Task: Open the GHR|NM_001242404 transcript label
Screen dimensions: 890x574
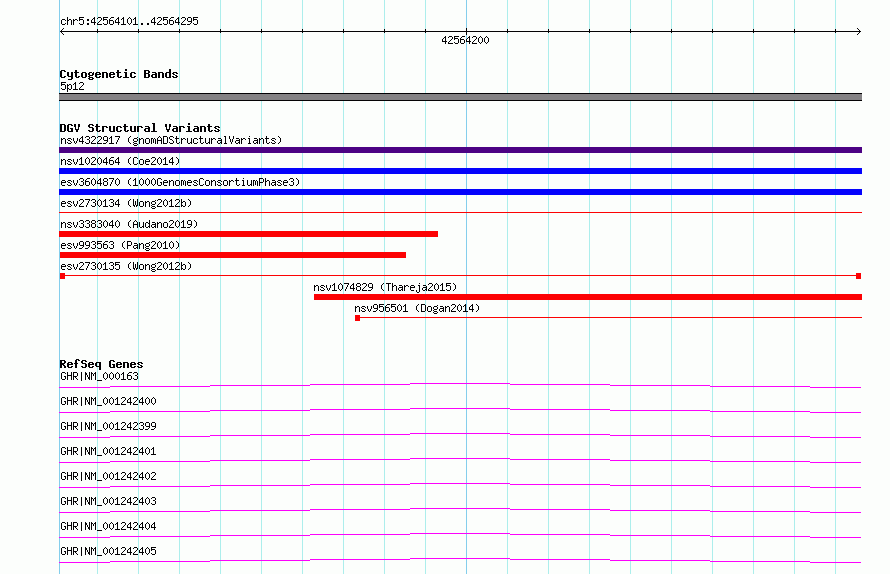Action: coord(108,526)
